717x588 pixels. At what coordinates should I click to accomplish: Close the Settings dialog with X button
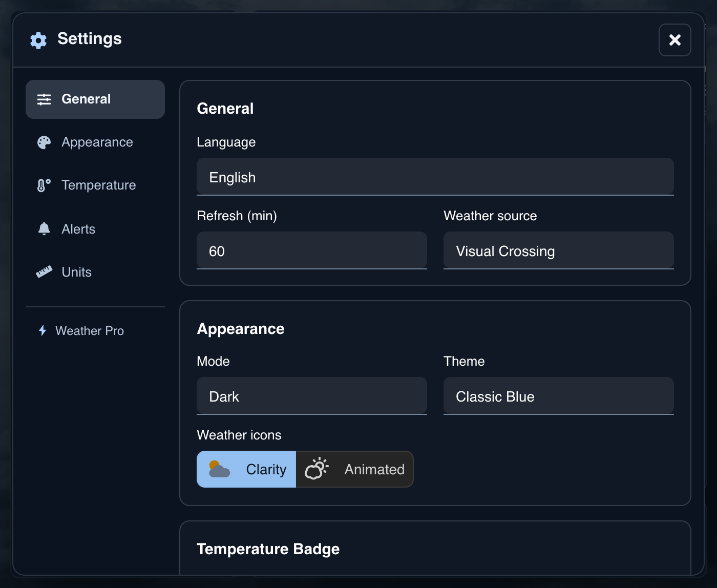coord(674,40)
